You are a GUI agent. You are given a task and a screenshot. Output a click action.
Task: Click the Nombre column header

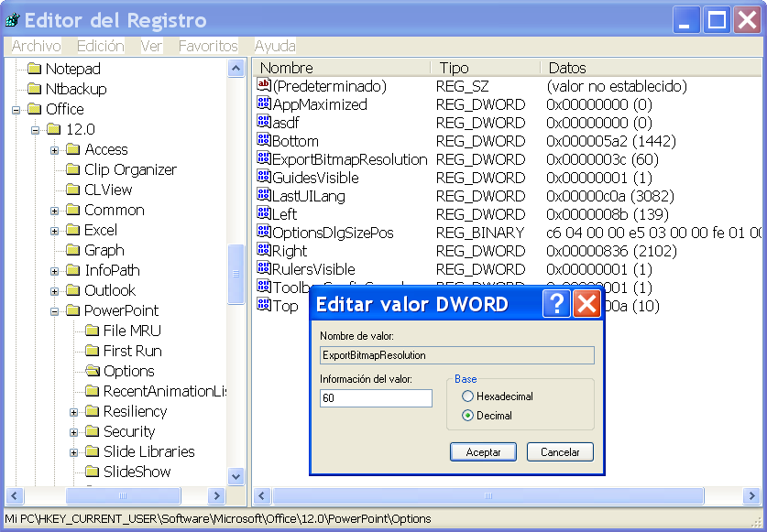click(342, 68)
